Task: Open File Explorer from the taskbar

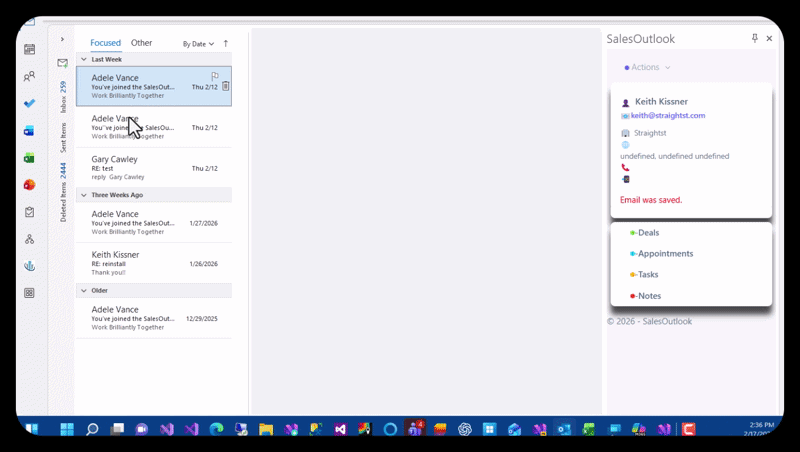Action: 266,429
